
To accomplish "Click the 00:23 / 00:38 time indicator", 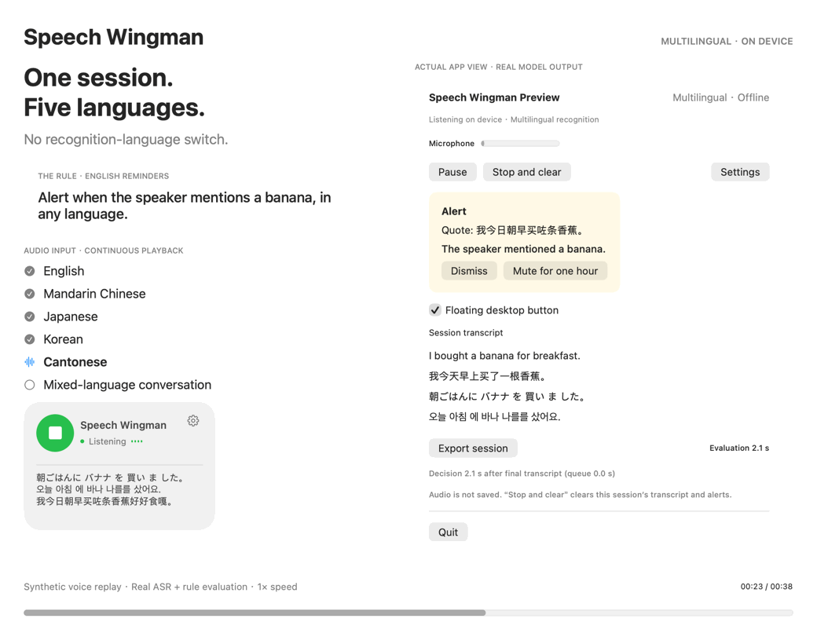I will pos(767,587).
